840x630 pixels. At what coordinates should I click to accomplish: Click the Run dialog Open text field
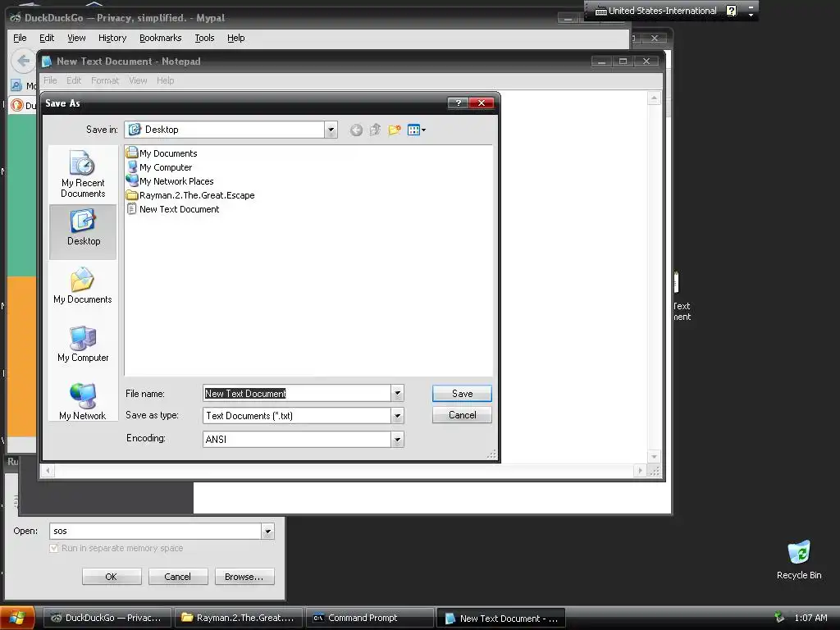pyautogui.click(x=155, y=531)
